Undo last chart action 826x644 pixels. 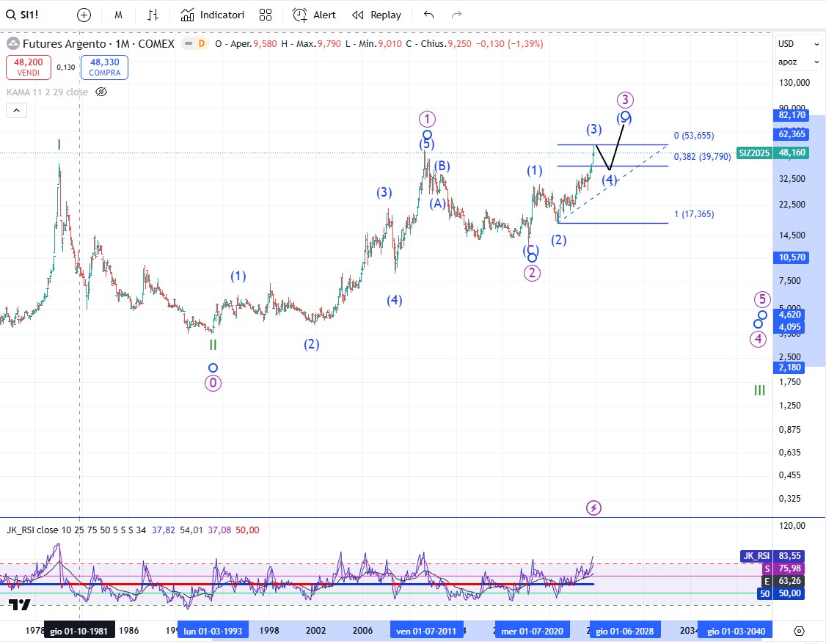tap(429, 15)
